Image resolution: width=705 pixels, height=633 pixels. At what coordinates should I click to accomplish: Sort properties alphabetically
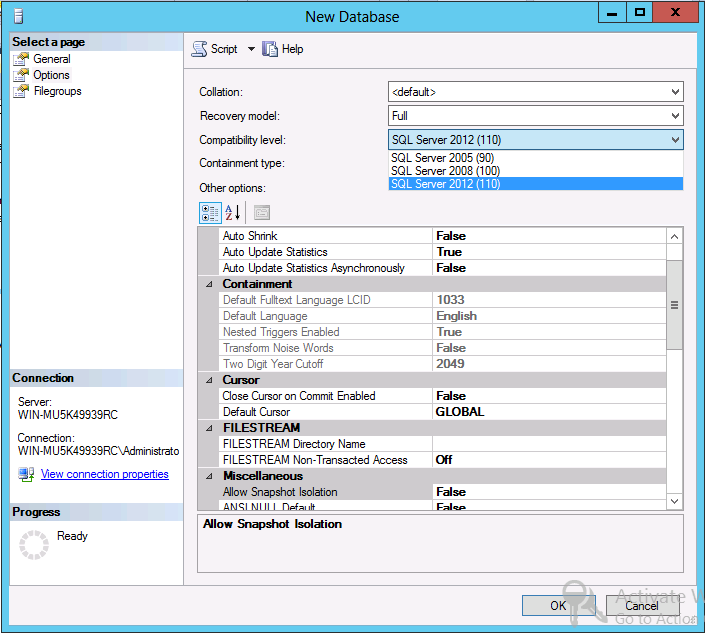pos(233,213)
